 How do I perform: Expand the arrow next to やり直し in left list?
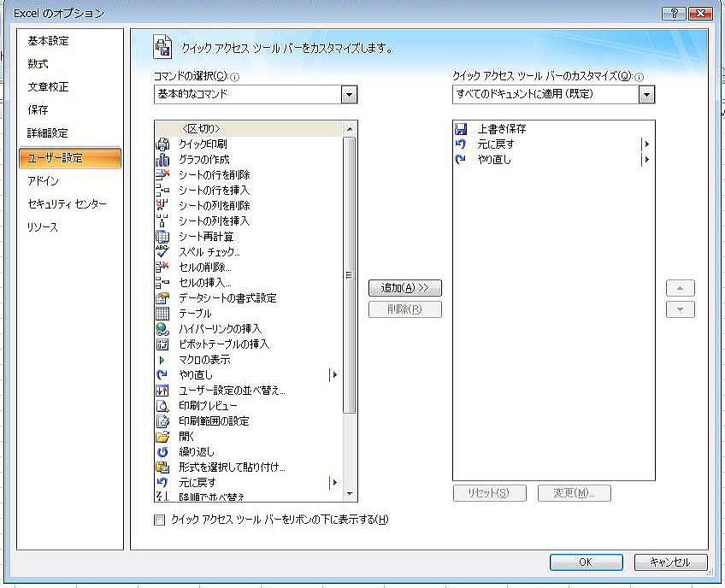point(333,375)
